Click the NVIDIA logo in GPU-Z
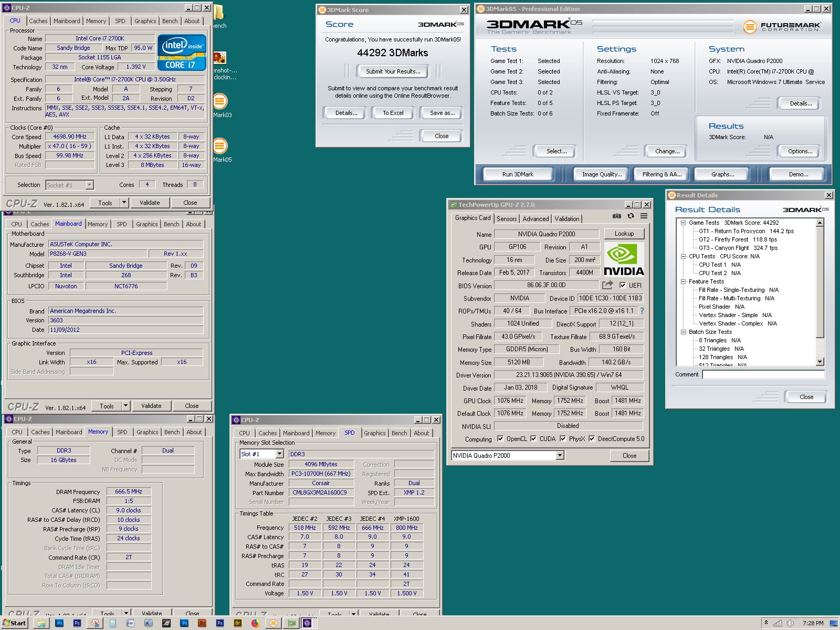Image resolution: width=840 pixels, height=630 pixels. point(624,259)
